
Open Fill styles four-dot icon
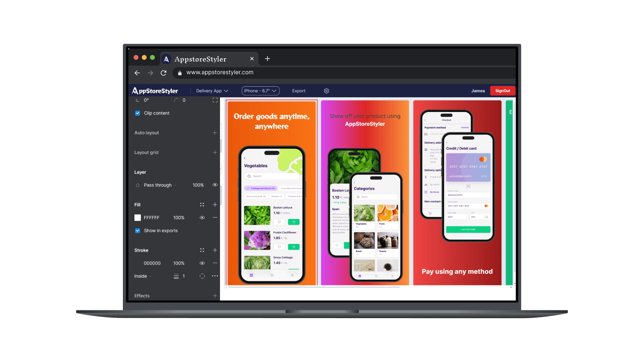(x=202, y=205)
